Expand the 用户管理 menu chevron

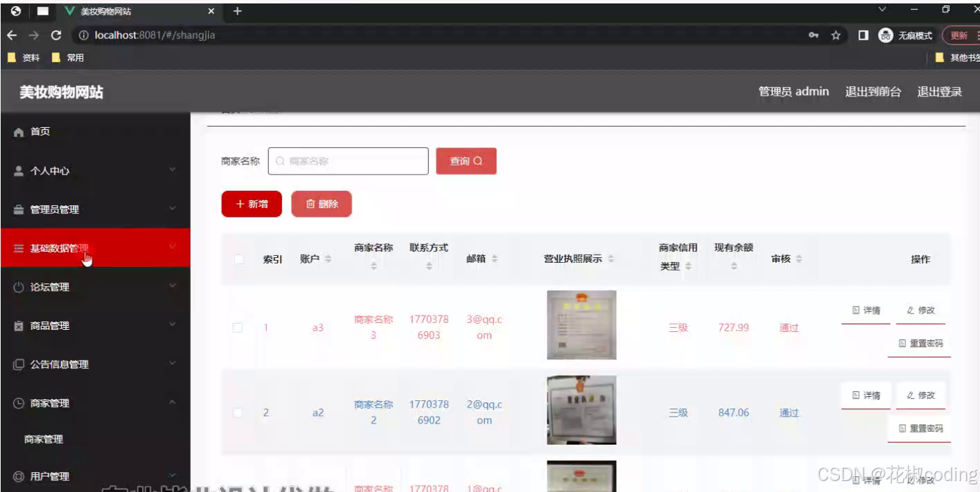(172, 475)
